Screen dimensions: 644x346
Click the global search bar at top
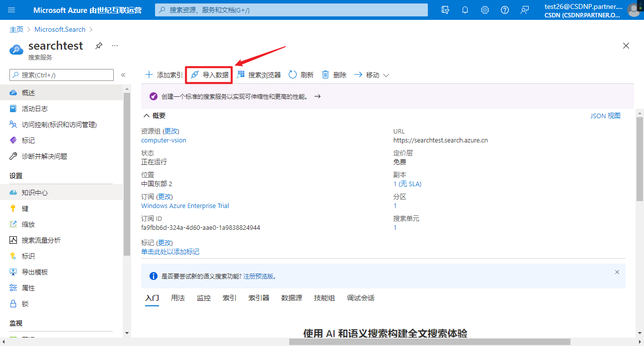(x=291, y=10)
